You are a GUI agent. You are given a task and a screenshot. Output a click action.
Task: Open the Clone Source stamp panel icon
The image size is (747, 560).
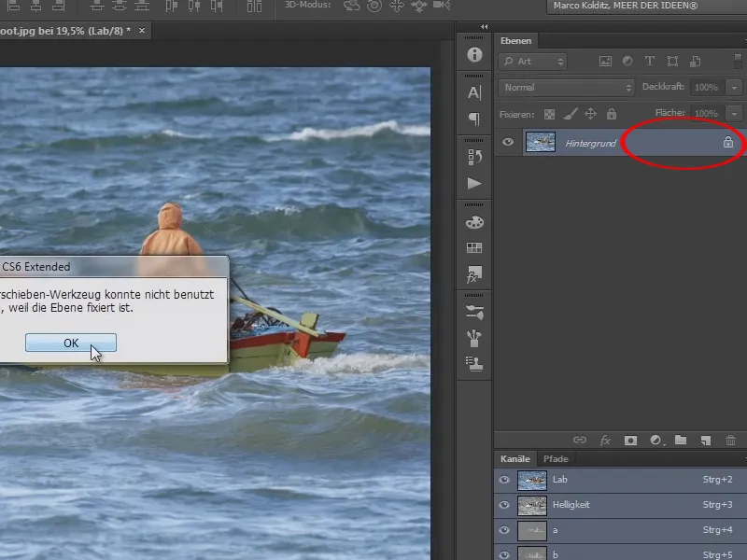point(474,364)
